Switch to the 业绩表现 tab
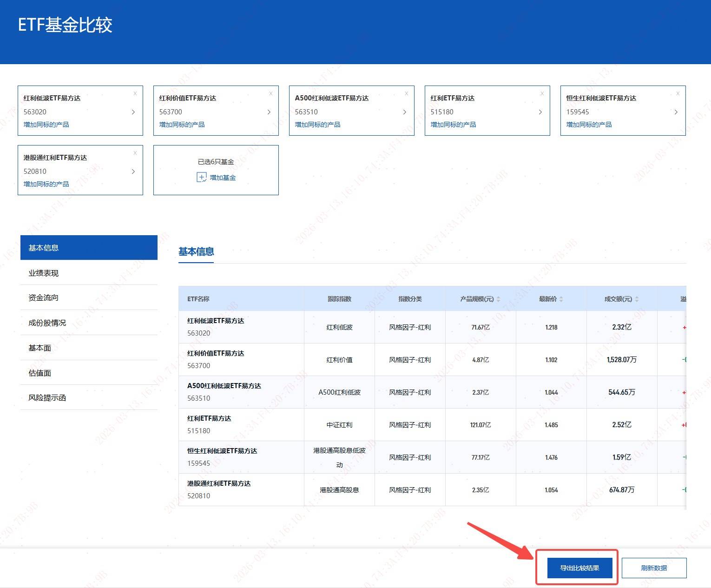Image resolution: width=711 pixels, height=588 pixels. 44,273
